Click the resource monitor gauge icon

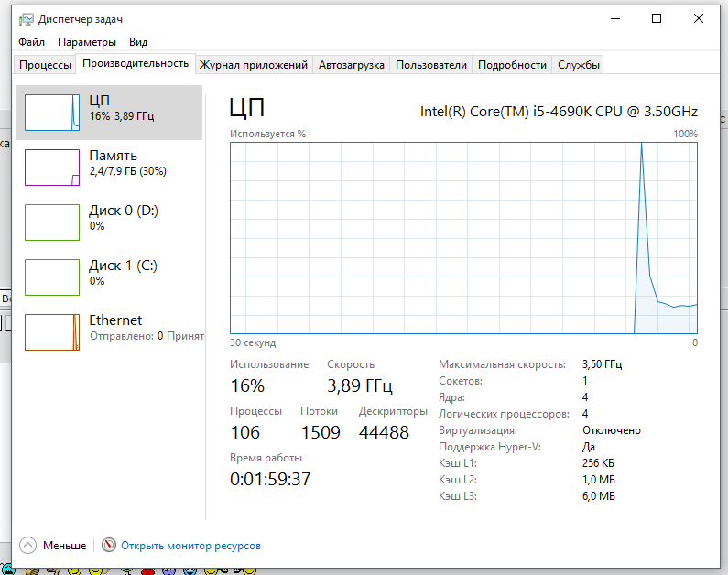109,545
